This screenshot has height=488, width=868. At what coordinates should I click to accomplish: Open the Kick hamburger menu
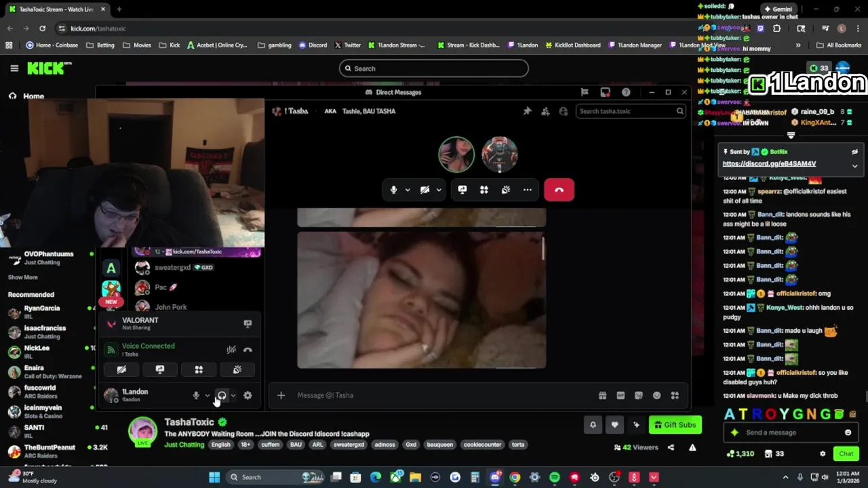click(x=14, y=68)
